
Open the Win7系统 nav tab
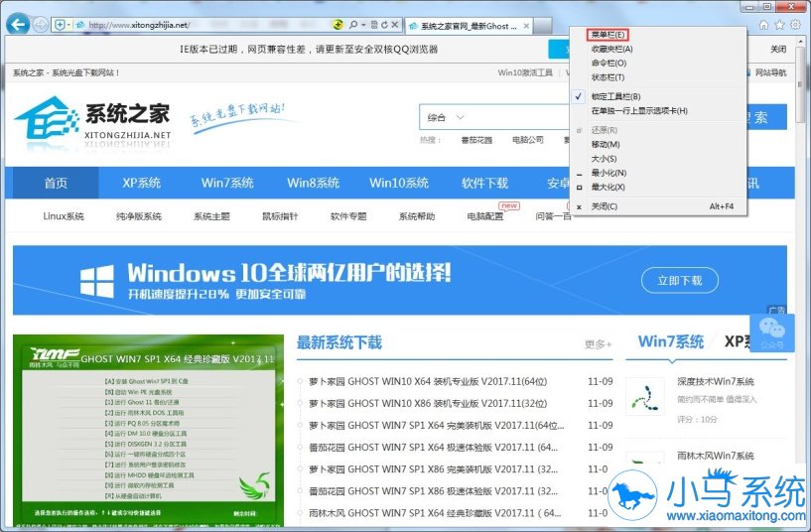(x=227, y=183)
